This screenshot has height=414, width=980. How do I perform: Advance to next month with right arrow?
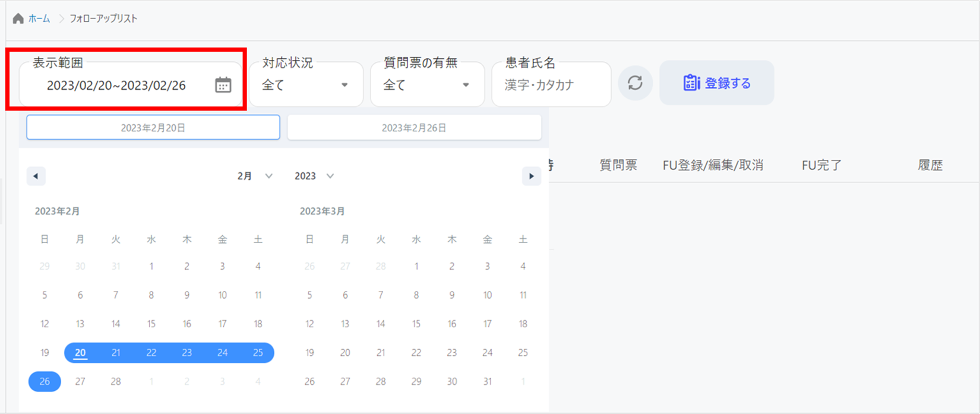point(531,176)
